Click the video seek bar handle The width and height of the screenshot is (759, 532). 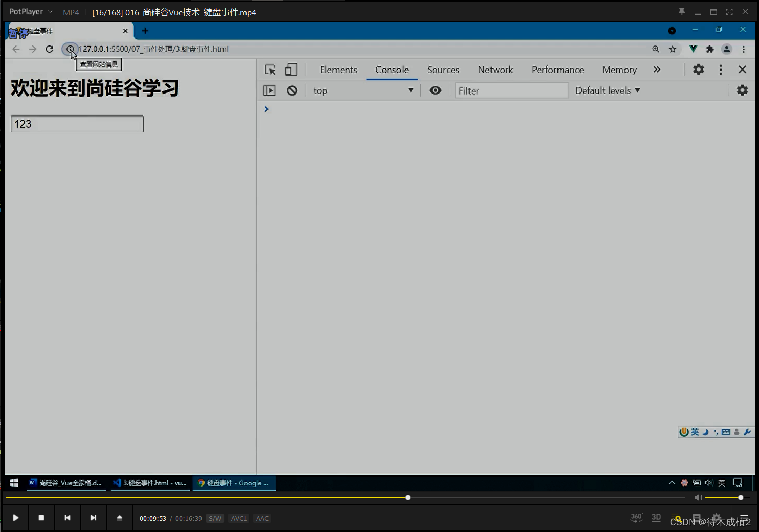click(408, 497)
